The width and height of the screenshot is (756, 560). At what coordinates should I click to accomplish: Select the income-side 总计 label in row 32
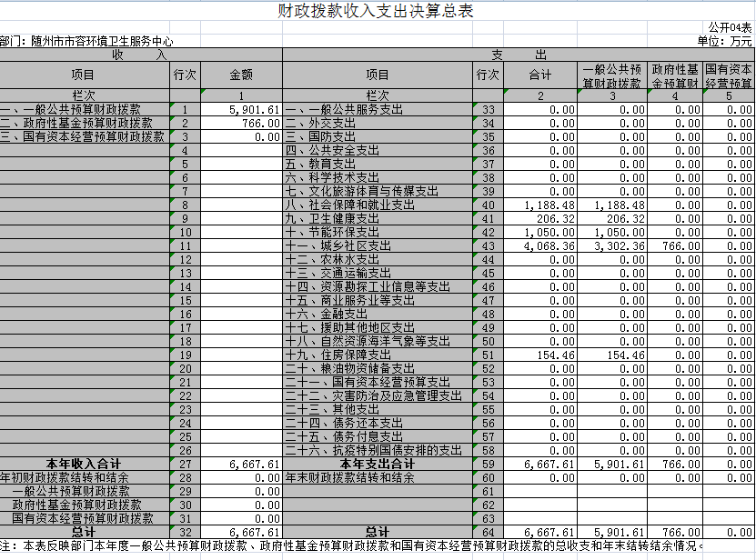pyautogui.click(x=85, y=533)
